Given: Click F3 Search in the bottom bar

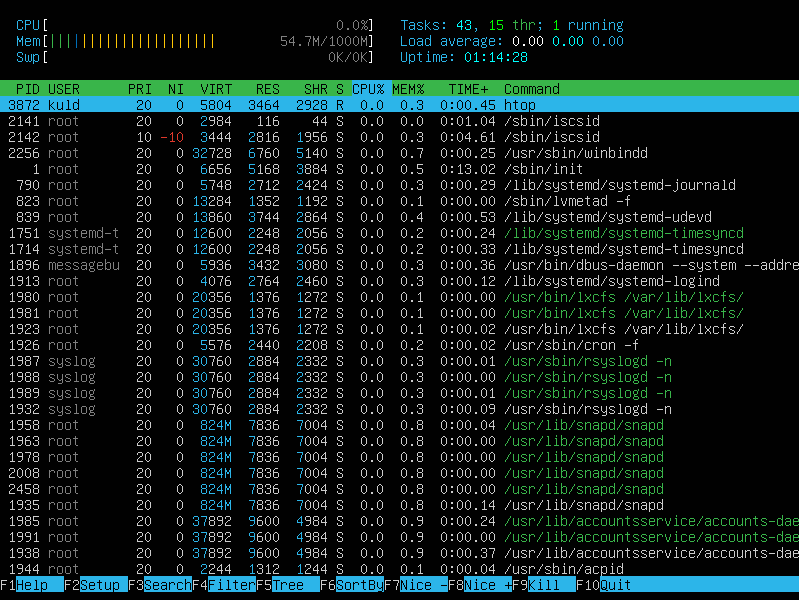Looking at the screenshot, I should point(166,585).
